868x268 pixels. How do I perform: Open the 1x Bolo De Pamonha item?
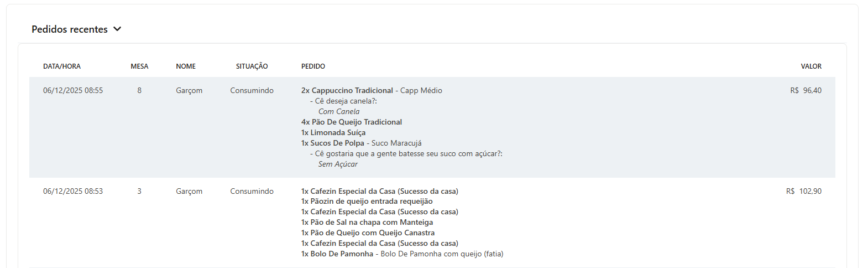(337, 254)
